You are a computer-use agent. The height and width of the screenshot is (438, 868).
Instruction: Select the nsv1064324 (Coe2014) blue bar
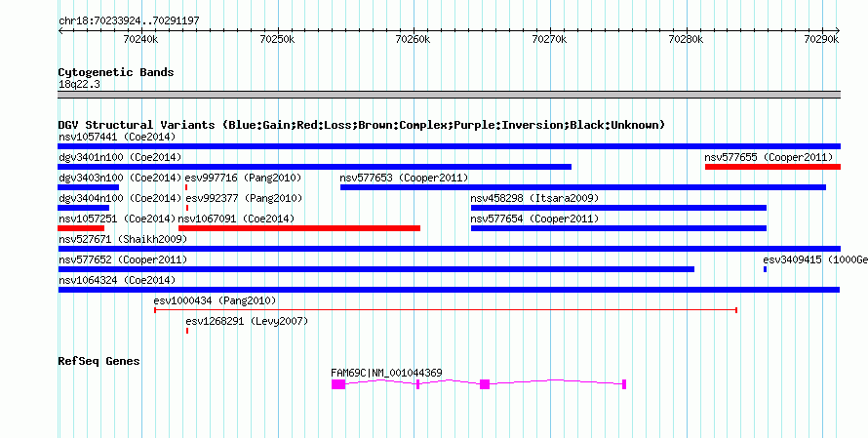(x=449, y=290)
